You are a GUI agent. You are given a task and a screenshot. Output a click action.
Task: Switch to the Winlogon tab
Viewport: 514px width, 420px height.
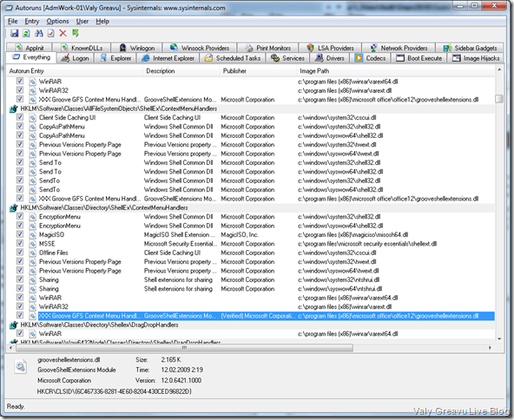click(x=136, y=48)
